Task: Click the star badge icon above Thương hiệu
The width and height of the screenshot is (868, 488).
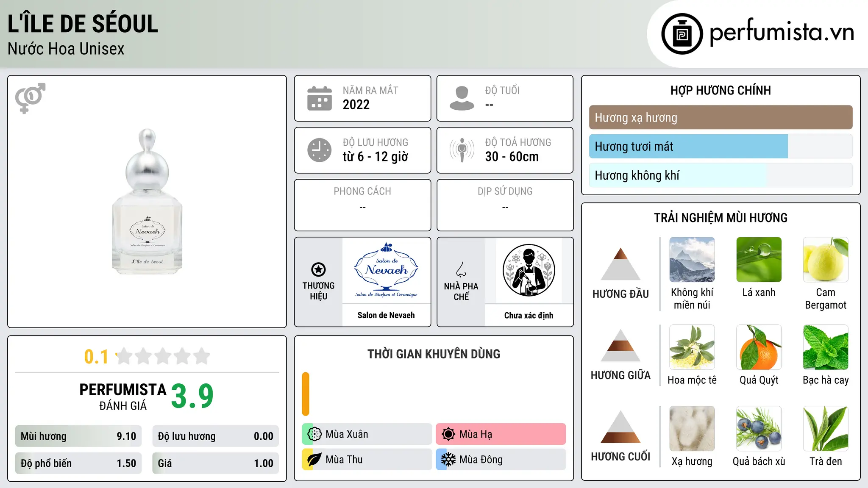Action: (x=318, y=269)
